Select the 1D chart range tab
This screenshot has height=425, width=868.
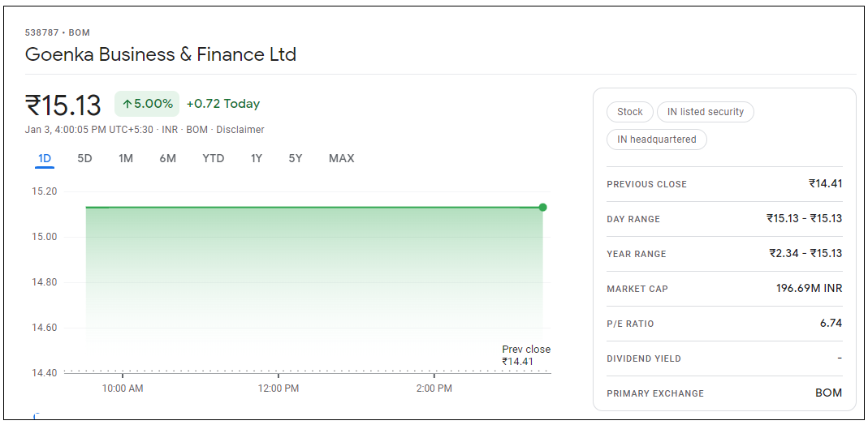pos(45,158)
